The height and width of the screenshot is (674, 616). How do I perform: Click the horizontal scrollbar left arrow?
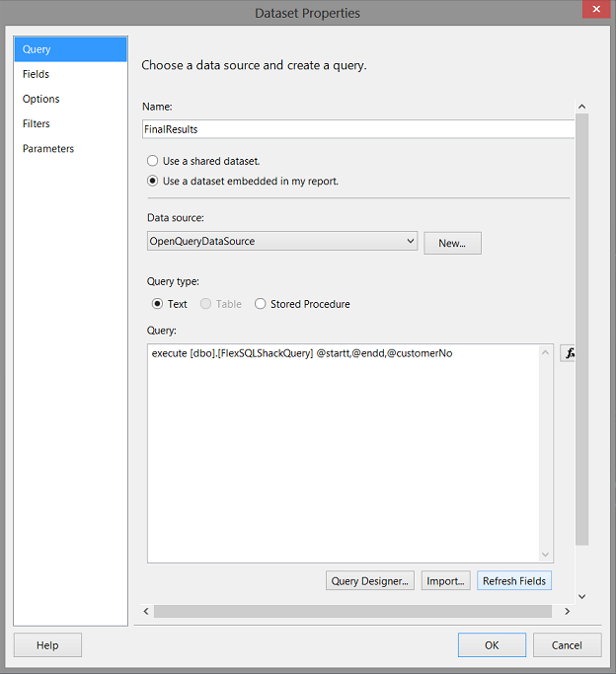tap(146, 611)
